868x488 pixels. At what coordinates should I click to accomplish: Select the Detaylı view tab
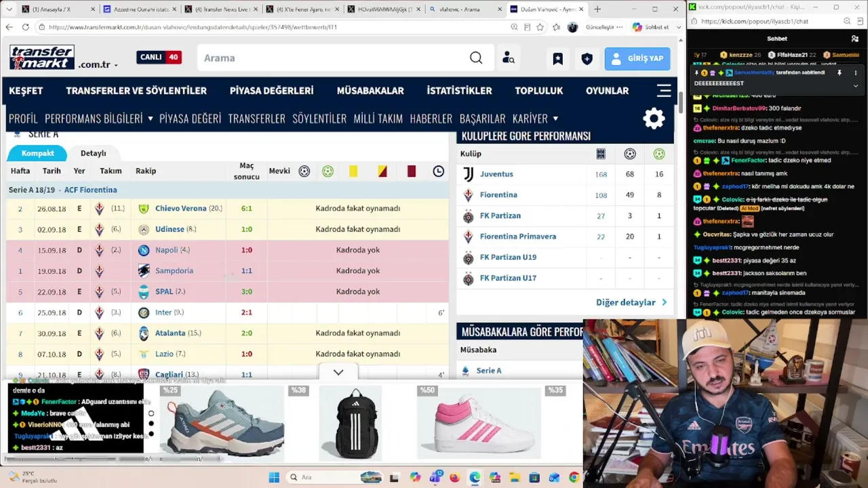[x=93, y=153]
